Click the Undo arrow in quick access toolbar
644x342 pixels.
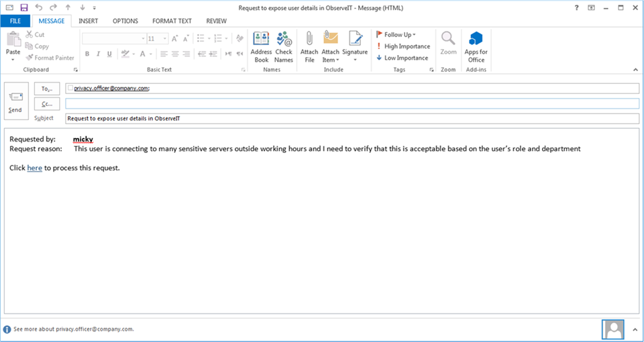click(x=39, y=7)
